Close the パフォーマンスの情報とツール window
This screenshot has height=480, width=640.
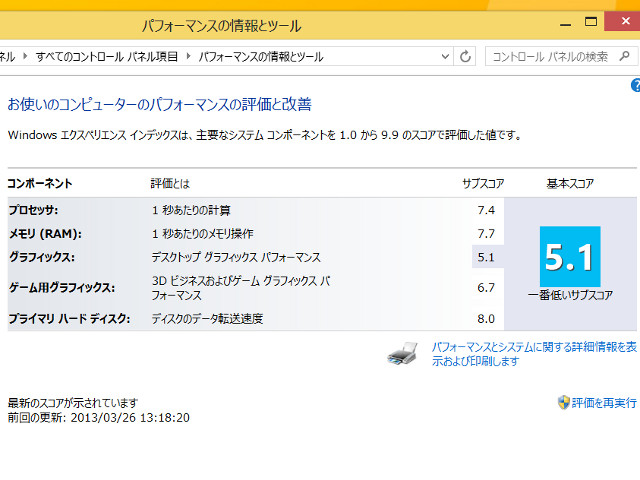click(624, 21)
